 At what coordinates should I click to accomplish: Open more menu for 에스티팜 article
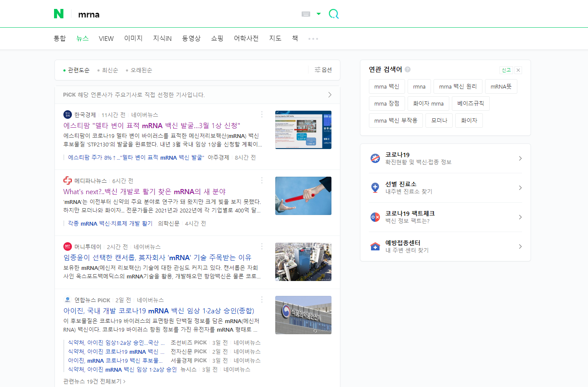pyautogui.click(x=262, y=115)
